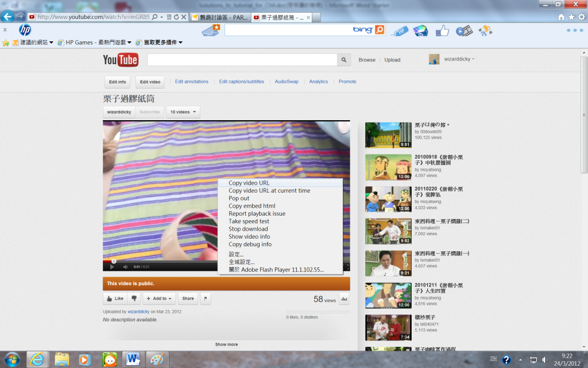588x368 pixels.
Task: Stop loading with the address bar X icon
Action: [184, 17]
